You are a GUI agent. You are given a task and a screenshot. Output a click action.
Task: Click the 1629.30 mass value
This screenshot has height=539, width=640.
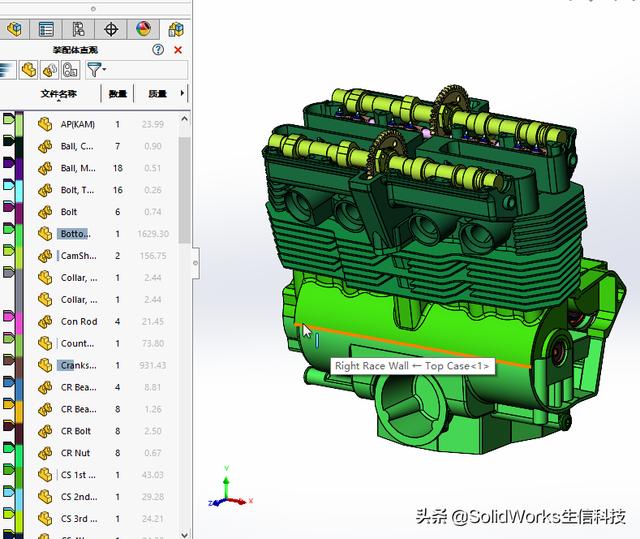click(153, 234)
